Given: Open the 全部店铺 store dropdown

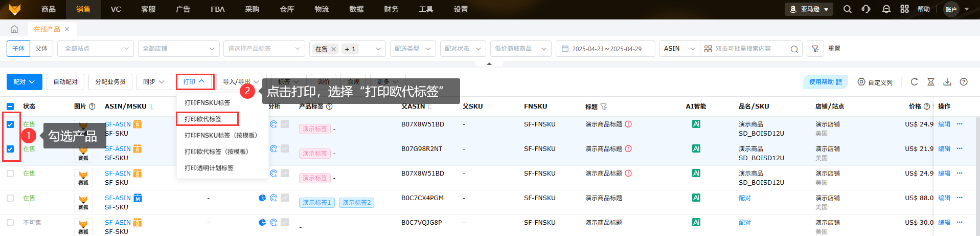Looking at the screenshot, I should 178,49.
